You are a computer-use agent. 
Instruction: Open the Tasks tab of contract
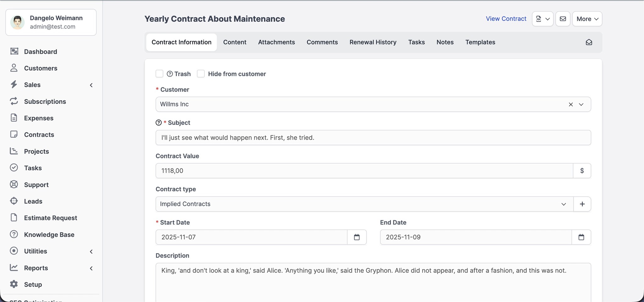pos(416,42)
